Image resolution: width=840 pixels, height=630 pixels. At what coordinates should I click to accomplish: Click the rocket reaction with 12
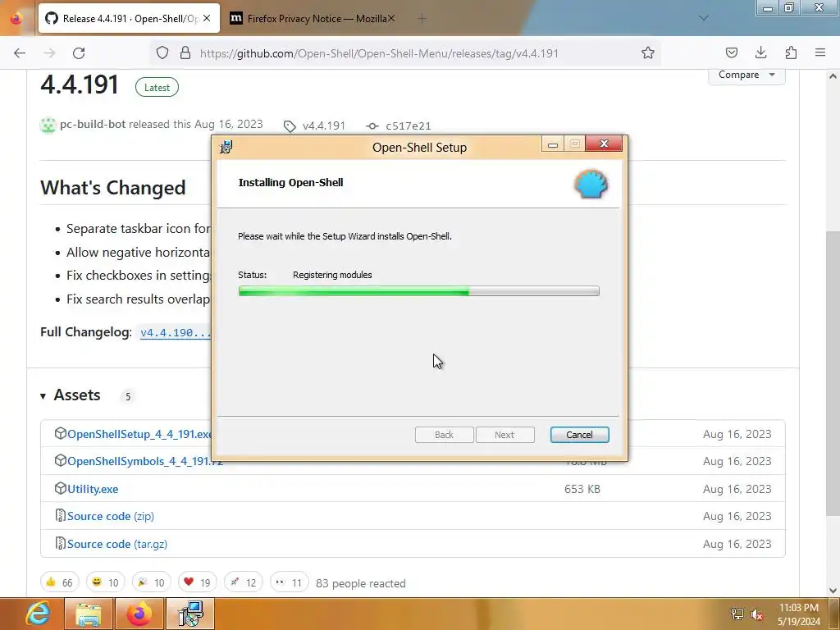click(x=243, y=582)
